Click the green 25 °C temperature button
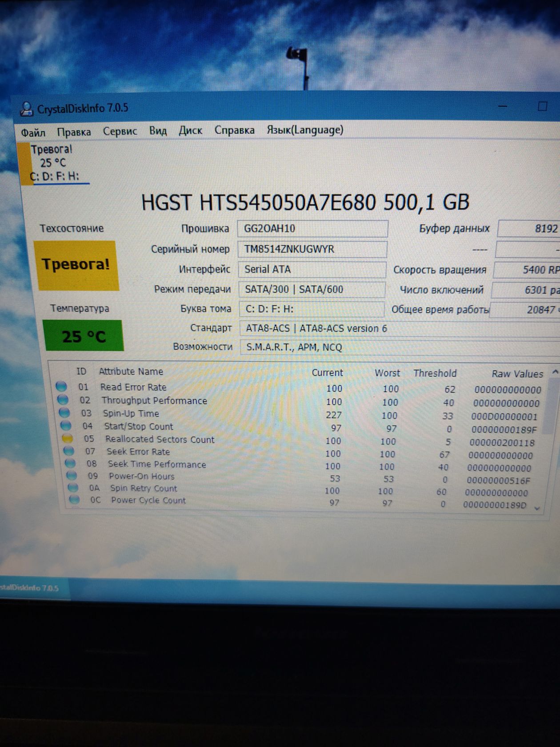The width and height of the screenshot is (560, 747). 84,336
